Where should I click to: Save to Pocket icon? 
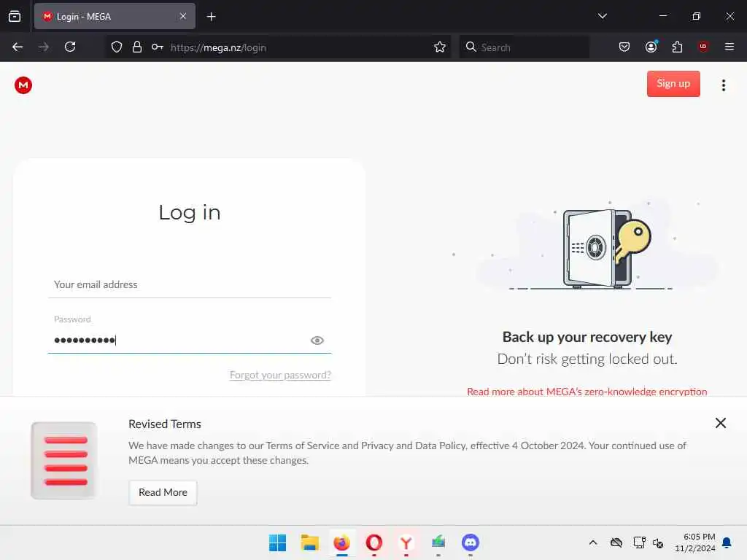[624, 47]
